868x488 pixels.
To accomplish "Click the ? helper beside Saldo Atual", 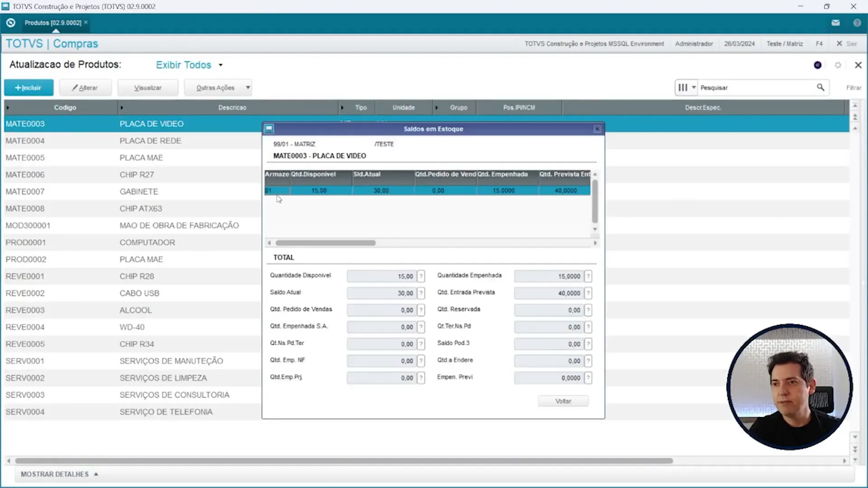I will coord(421,293).
